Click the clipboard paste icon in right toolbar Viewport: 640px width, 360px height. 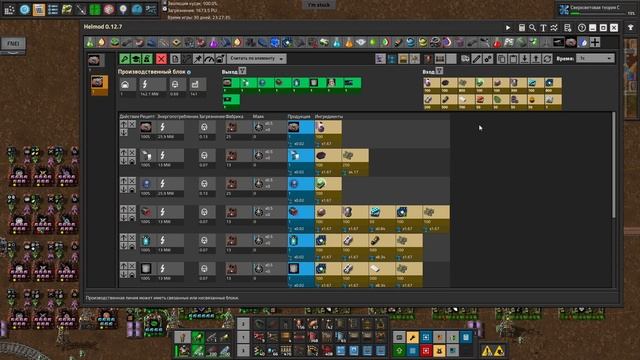(513, 59)
